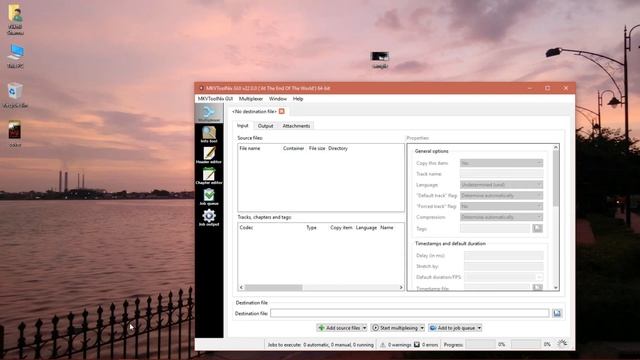The width and height of the screenshot is (640, 360).
Task: Browse for destination file with folder icon
Action: 557,313
